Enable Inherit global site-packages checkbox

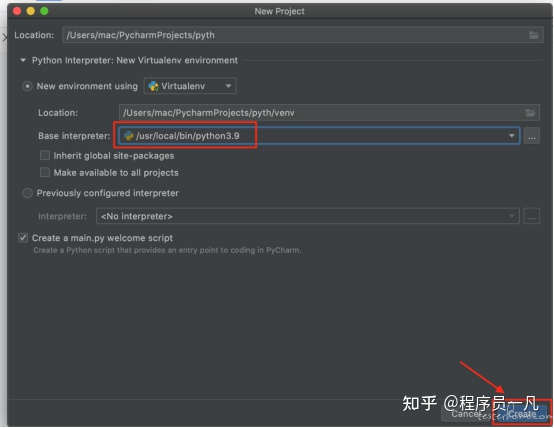click(x=45, y=156)
